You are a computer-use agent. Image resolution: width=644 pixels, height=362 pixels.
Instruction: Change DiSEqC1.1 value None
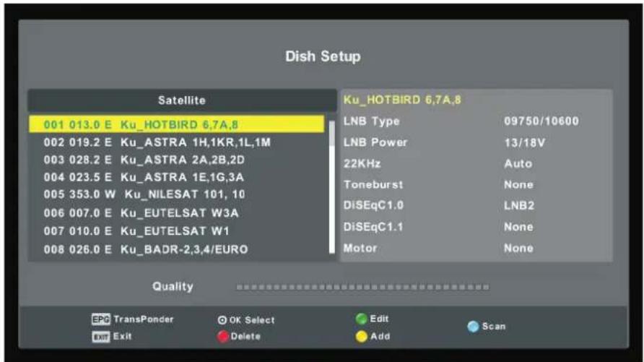point(518,227)
